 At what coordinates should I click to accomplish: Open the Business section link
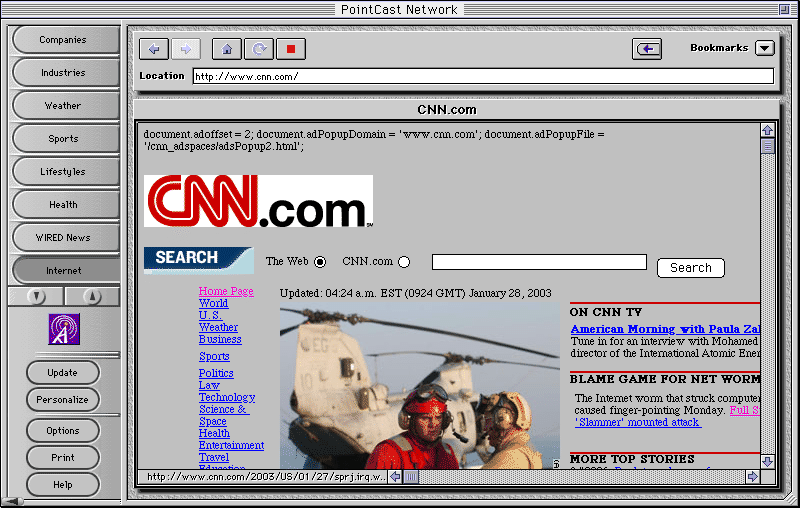pos(220,340)
